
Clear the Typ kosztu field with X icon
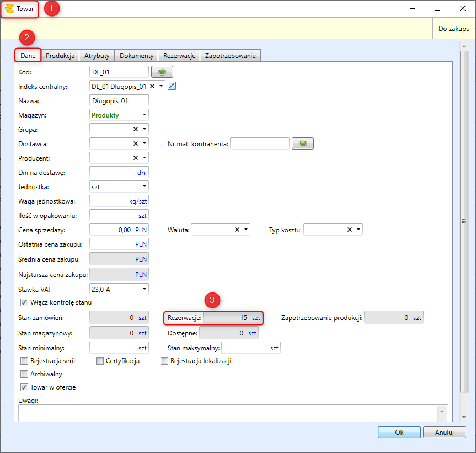click(x=350, y=230)
